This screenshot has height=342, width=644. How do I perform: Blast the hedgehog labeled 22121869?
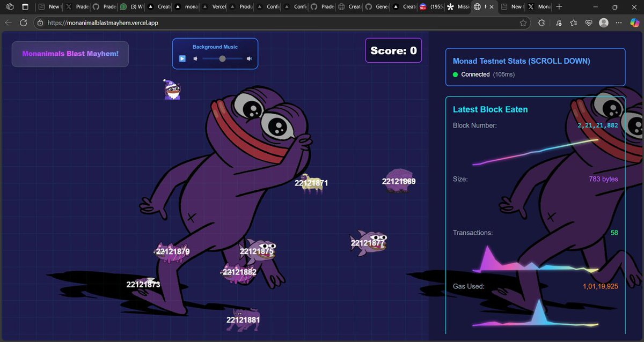pyautogui.click(x=399, y=181)
